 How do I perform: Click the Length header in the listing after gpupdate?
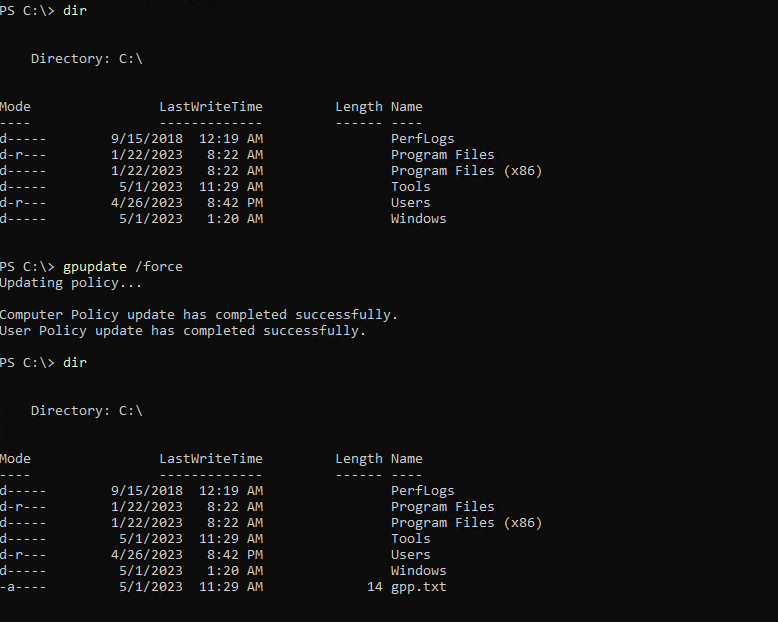(x=359, y=459)
